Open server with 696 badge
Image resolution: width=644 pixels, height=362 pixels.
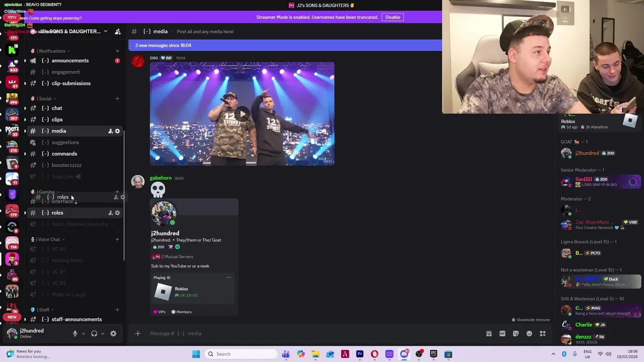coord(12,99)
